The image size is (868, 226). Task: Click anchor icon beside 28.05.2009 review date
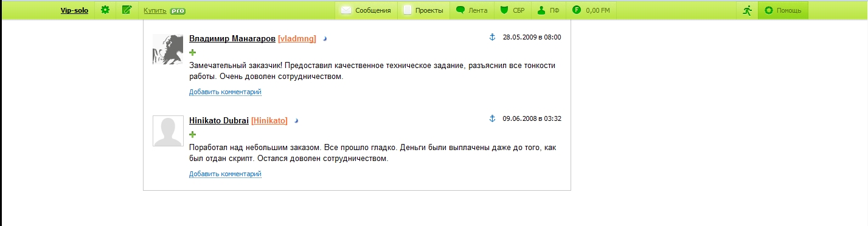(493, 37)
